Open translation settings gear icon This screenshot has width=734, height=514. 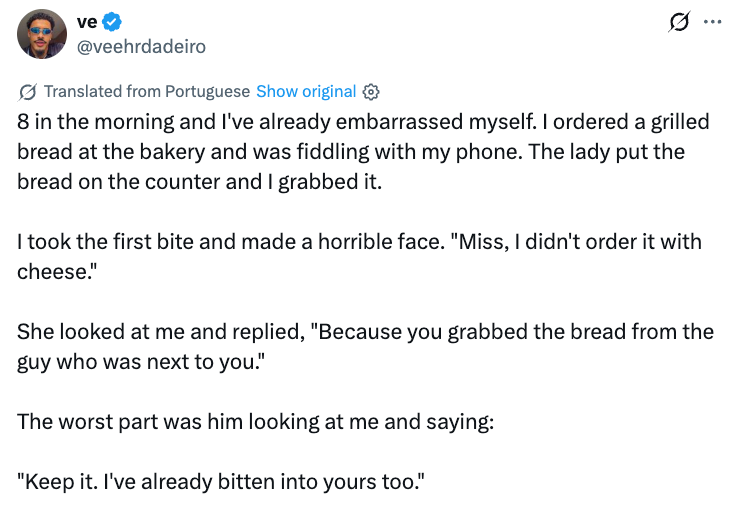coord(371,92)
